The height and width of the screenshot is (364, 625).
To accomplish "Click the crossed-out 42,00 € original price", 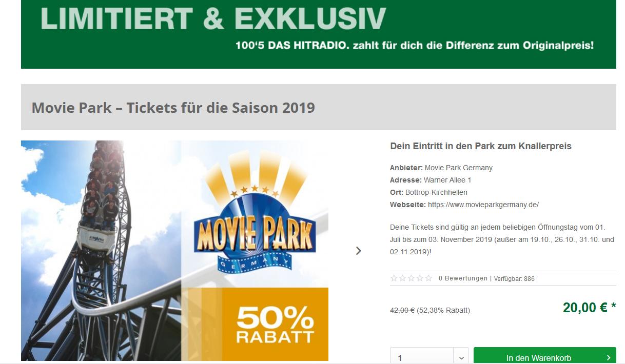I will (402, 310).
